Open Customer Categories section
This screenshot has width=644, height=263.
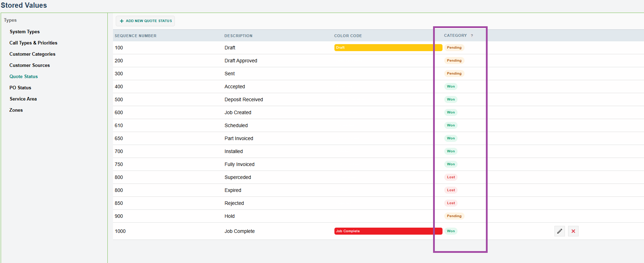32,54
